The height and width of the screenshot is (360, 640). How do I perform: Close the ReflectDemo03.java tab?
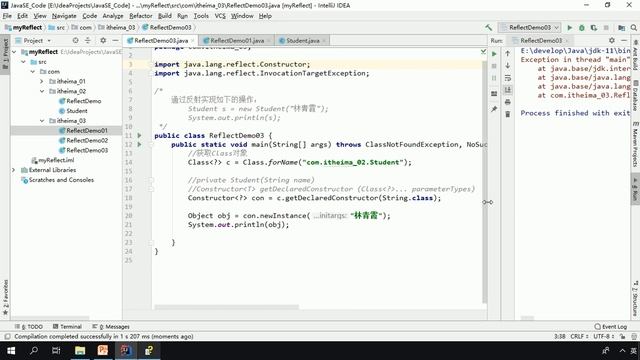[x=193, y=40]
